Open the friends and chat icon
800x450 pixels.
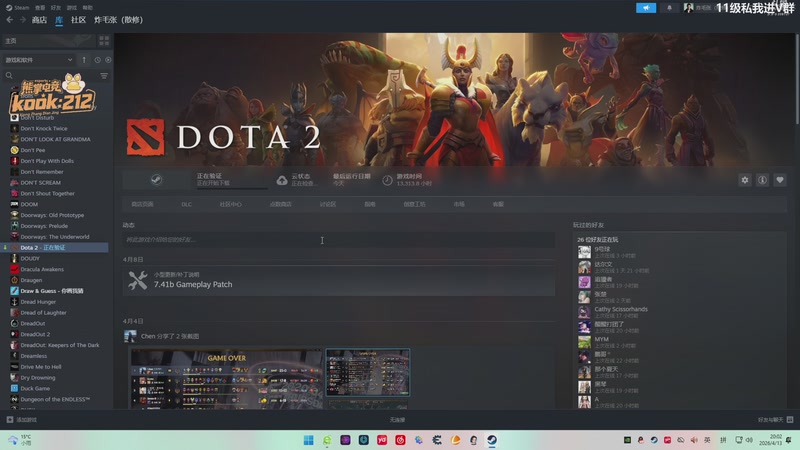790,419
